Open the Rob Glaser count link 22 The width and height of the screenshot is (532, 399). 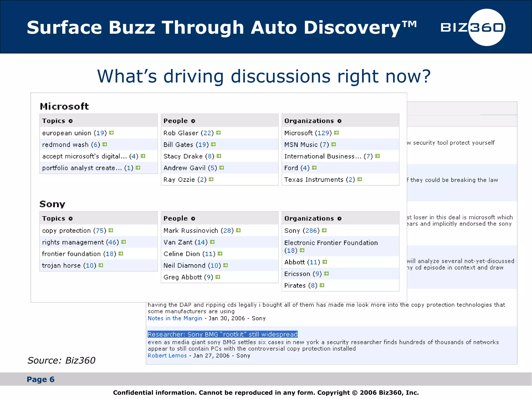207,133
